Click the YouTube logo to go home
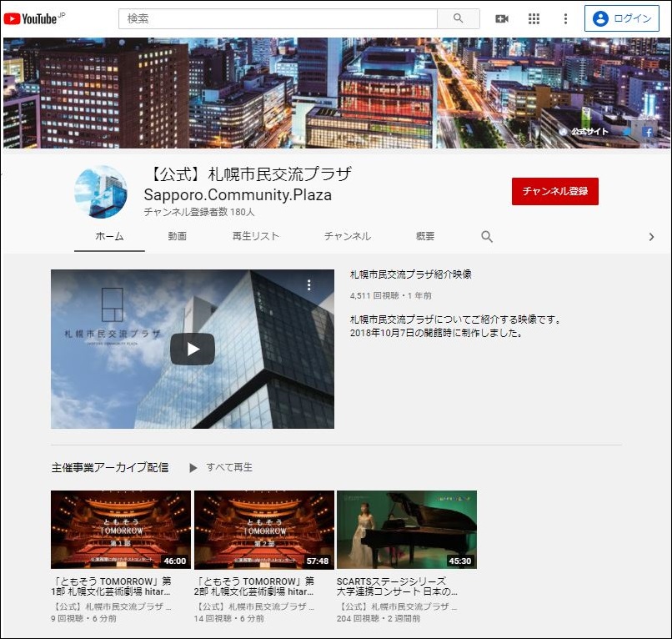Viewport: 672px width, 639px height. (x=34, y=18)
